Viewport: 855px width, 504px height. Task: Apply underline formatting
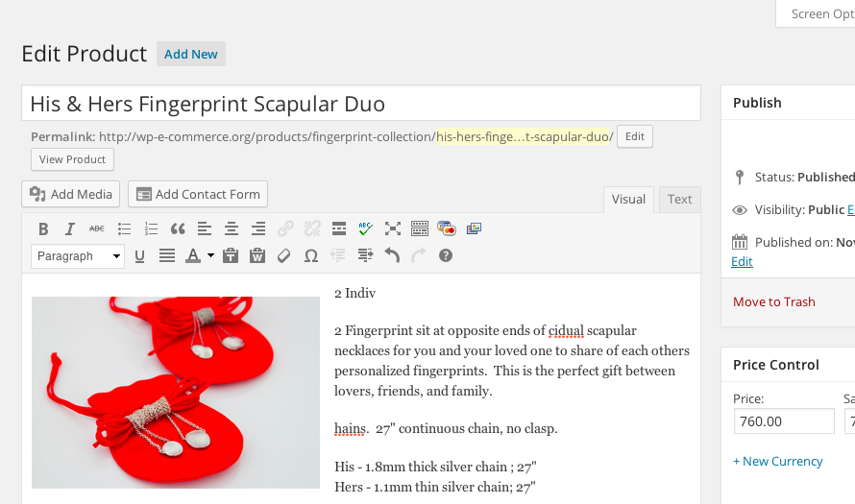[x=139, y=256]
